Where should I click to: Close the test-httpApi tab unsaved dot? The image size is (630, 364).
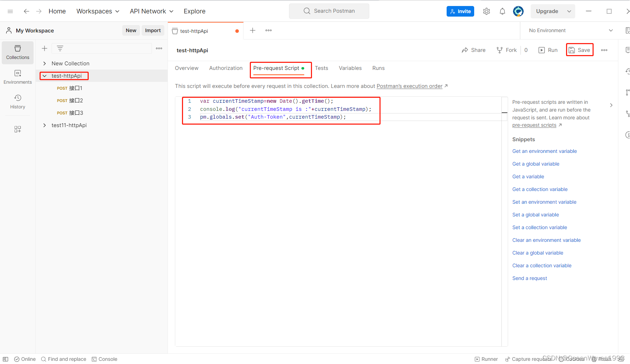(x=237, y=31)
